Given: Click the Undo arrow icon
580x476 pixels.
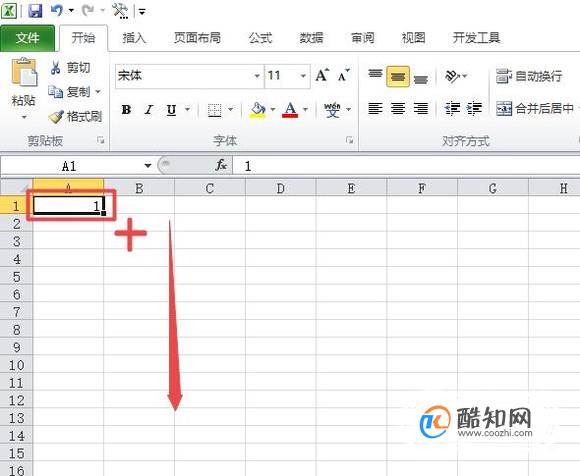Looking at the screenshot, I should click(x=57, y=10).
